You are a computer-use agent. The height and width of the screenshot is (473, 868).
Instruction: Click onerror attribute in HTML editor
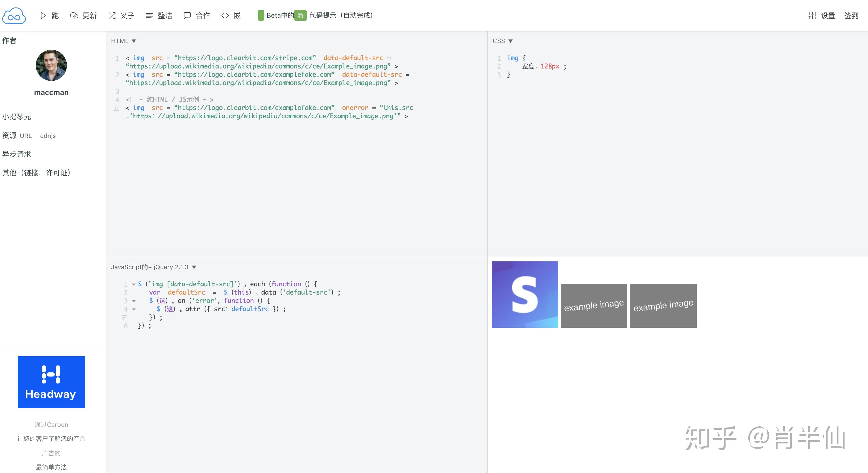point(355,108)
